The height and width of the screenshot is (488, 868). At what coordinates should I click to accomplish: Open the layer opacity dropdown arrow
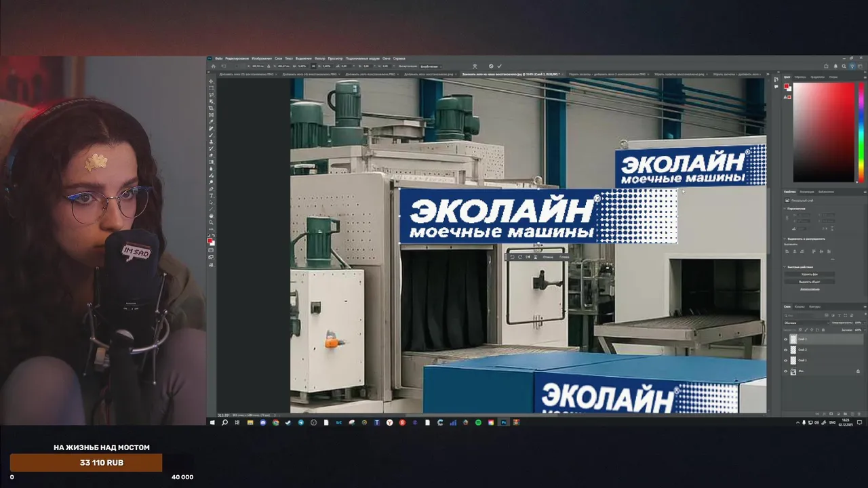tap(865, 323)
